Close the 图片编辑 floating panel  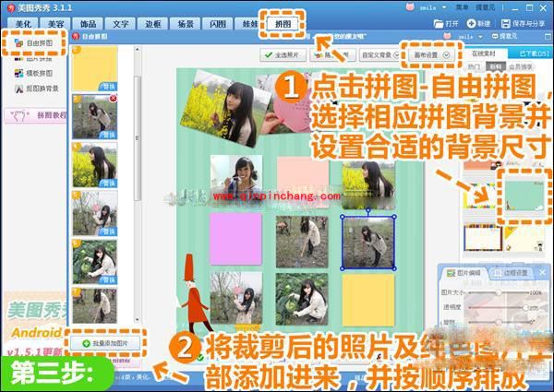click(542, 272)
